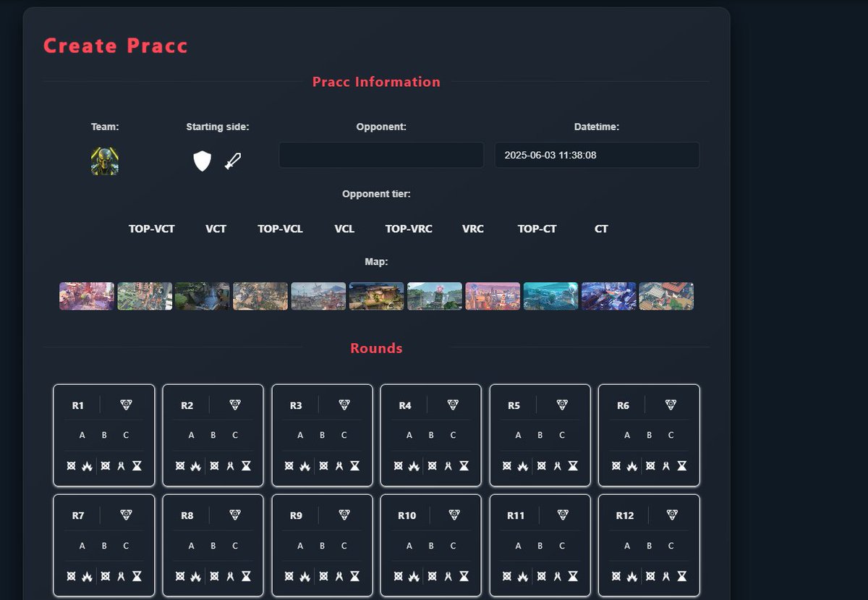Pick the second map thumbnail in the row

coord(145,296)
